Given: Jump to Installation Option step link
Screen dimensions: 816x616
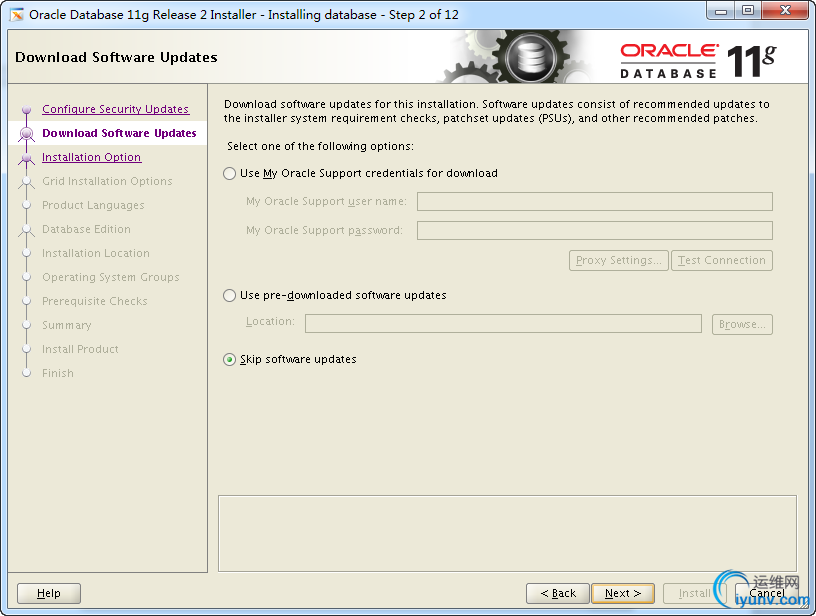Looking at the screenshot, I should (x=92, y=157).
